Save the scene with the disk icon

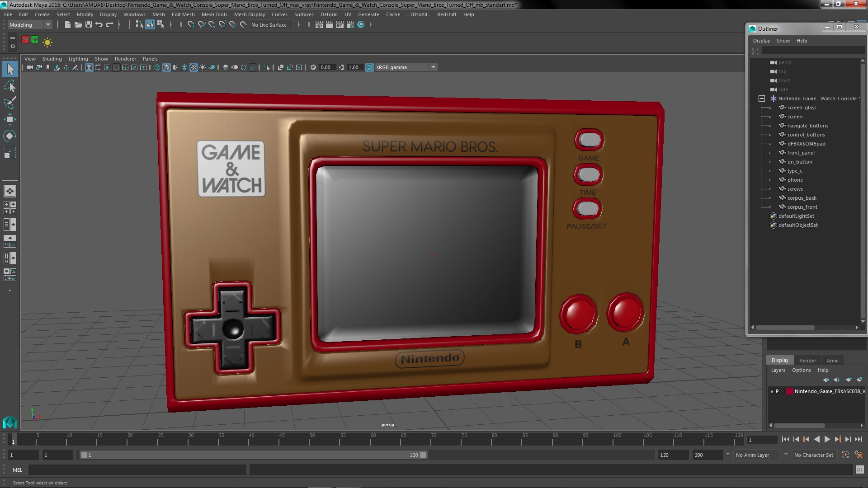tap(89, 25)
